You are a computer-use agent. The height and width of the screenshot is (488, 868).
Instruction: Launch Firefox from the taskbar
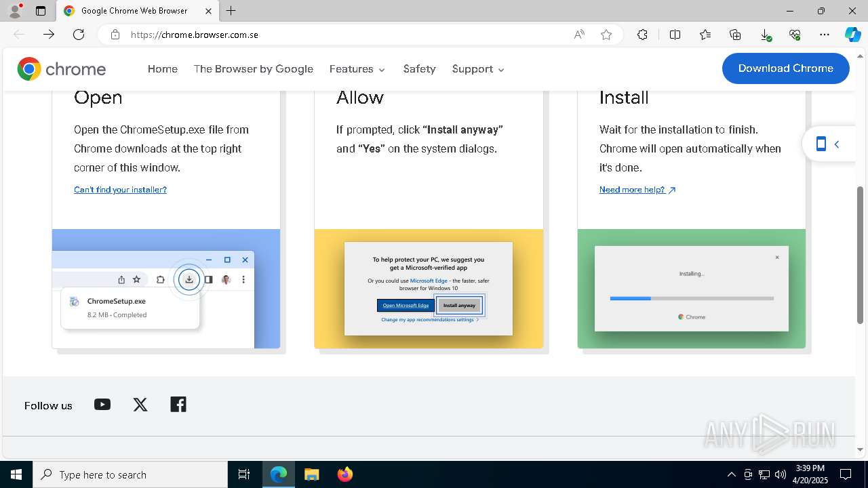345,474
